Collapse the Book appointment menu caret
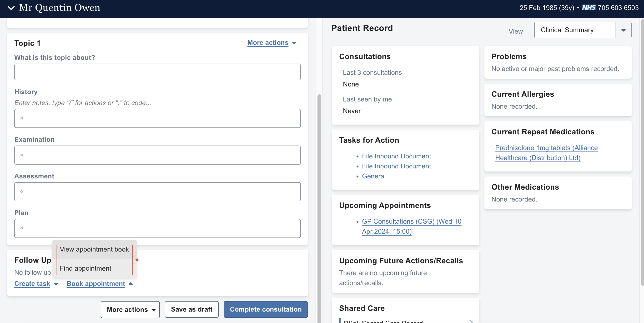 click(x=131, y=283)
